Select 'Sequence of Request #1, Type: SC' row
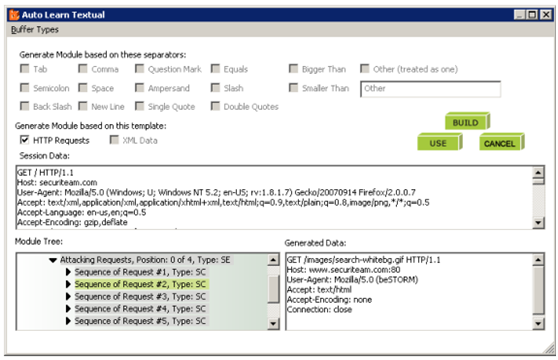The image size is (558, 360). pos(140,272)
